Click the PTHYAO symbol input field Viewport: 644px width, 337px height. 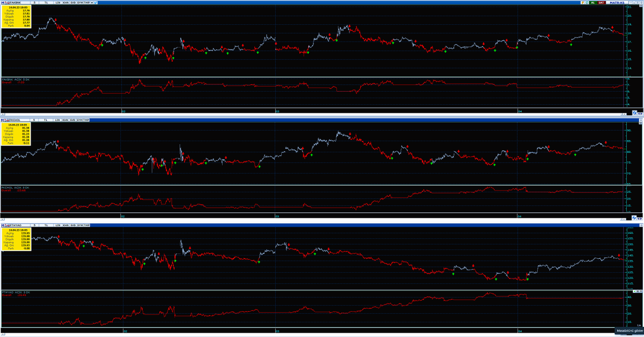tap(19, 224)
